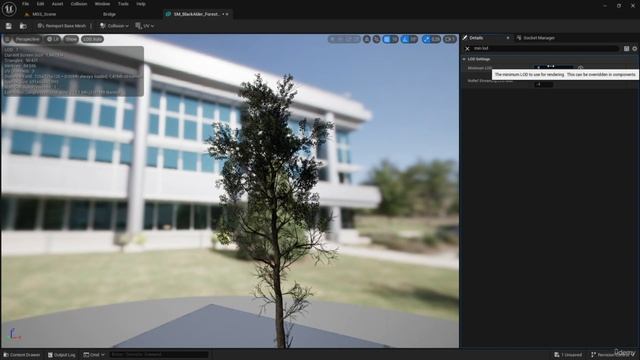The image size is (640, 360).
Task: Save the current static mesh asset
Action: [x=9, y=26]
